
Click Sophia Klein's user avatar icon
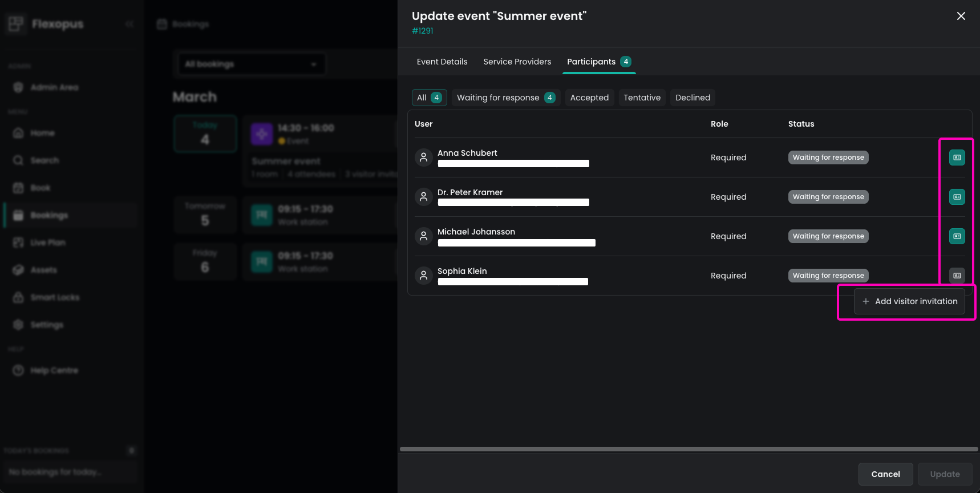(423, 276)
